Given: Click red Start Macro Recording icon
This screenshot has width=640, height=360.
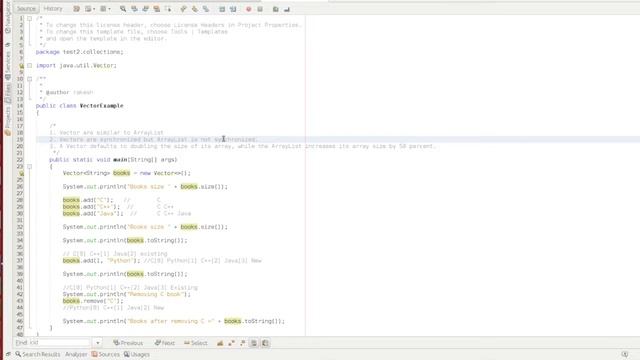Looking at the screenshot, I should click(249, 9).
